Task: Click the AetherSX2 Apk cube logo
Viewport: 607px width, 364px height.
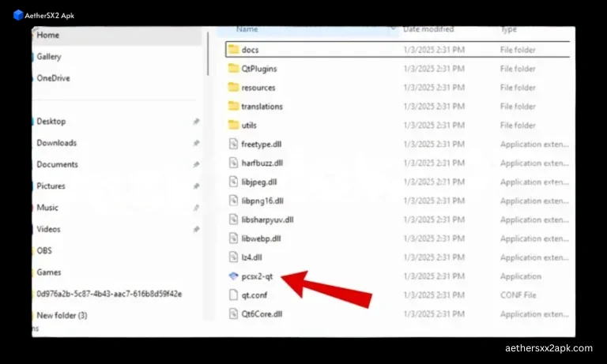Action: click(x=18, y=15)
